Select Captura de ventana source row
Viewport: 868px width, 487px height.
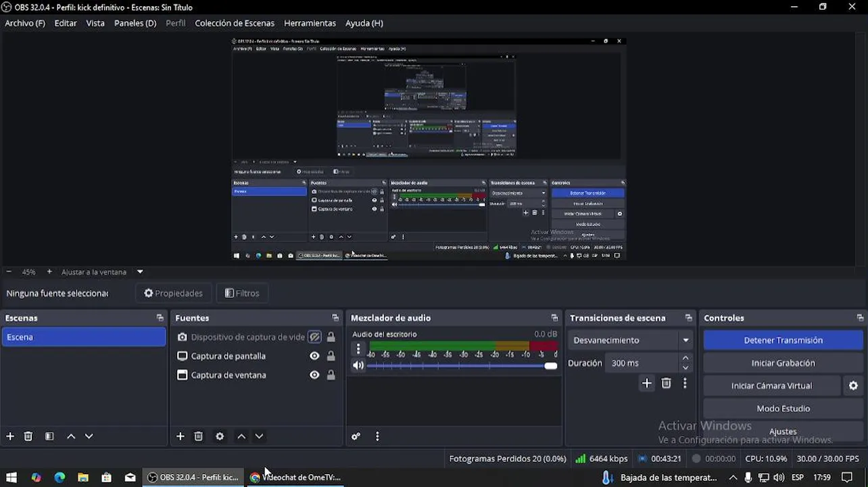pos(257,375)
